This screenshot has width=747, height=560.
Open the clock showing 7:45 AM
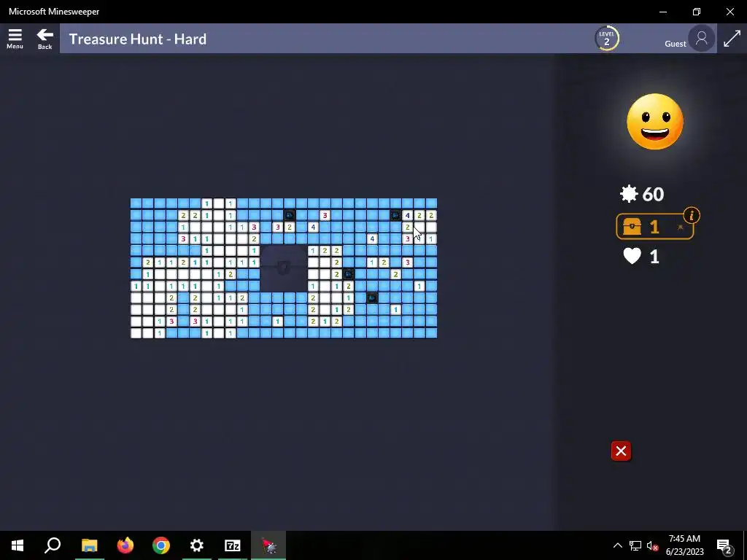[684, 545]
